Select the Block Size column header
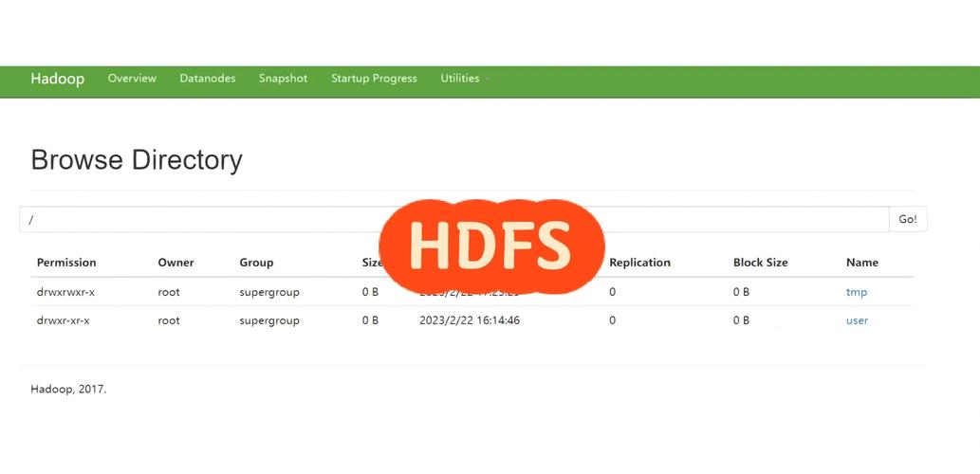 click(x=760, y=263)
